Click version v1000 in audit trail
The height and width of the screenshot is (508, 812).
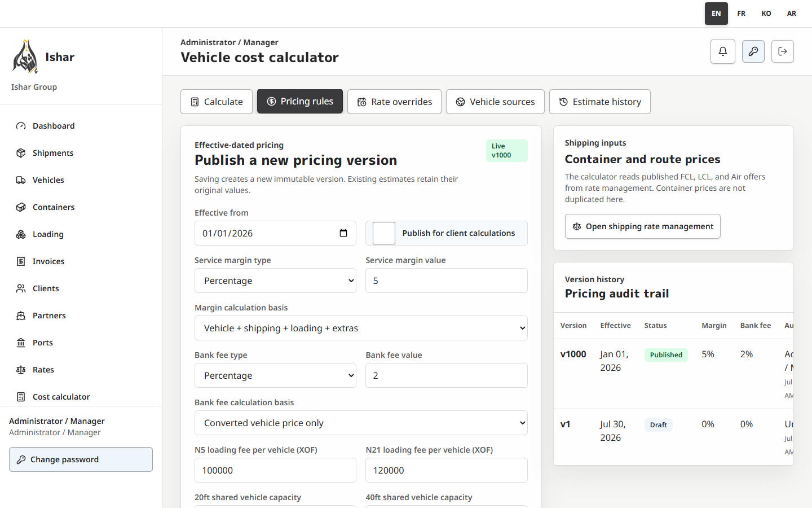pos(573,354)
